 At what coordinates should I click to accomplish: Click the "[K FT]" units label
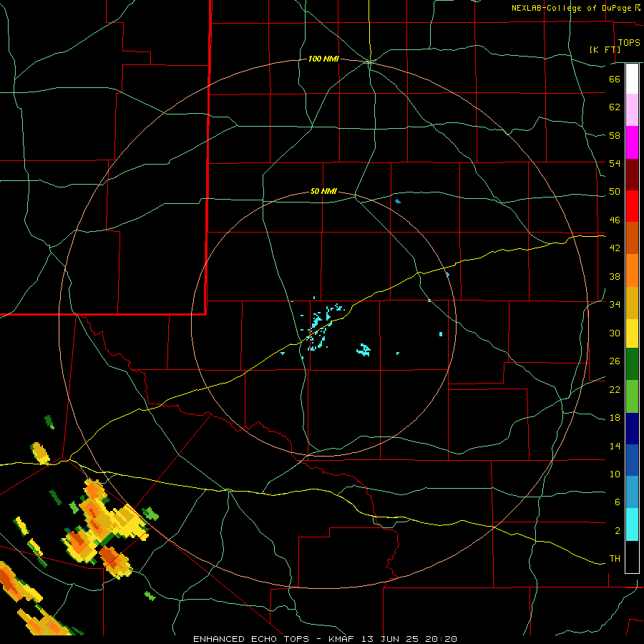point(605,49)
